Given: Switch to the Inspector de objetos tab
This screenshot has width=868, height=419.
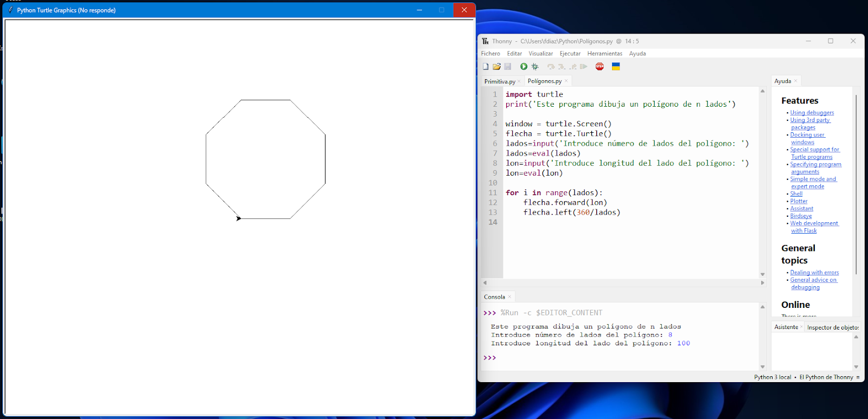Looking at the screenshot, I should 833,327.
